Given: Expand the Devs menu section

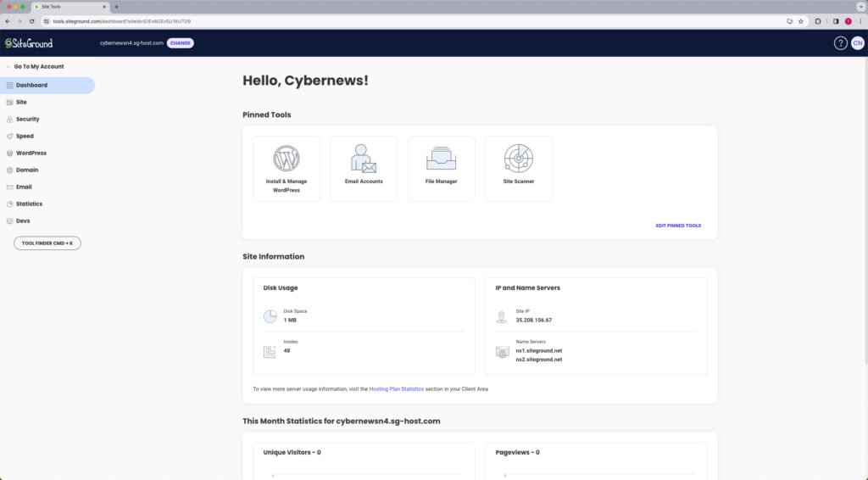Looking at the screenshot, I should (47, 220).
